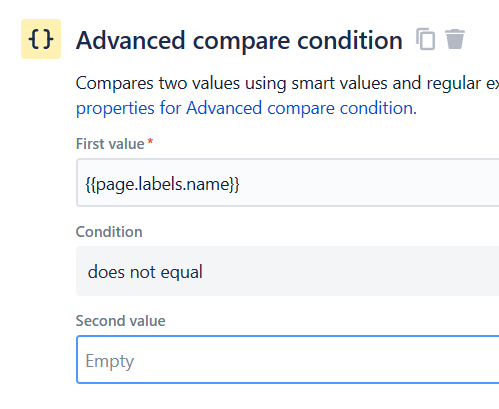Click the First value label
This screenshot has width=499, height=409.
(110, 144)
